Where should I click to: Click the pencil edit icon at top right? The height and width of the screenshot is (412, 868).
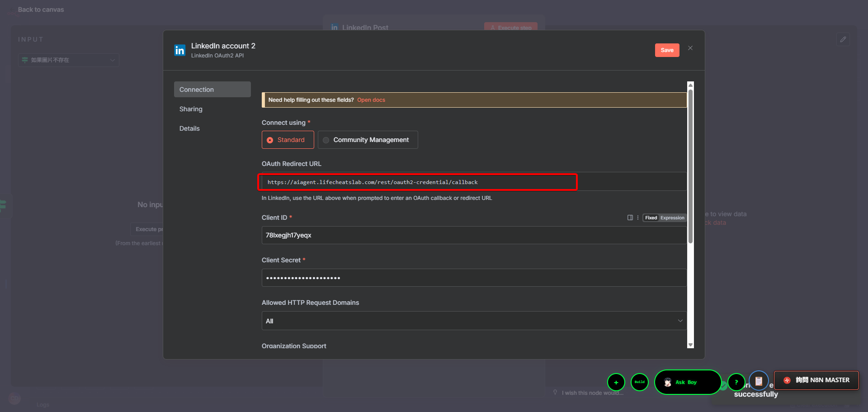tap(843, 39)
